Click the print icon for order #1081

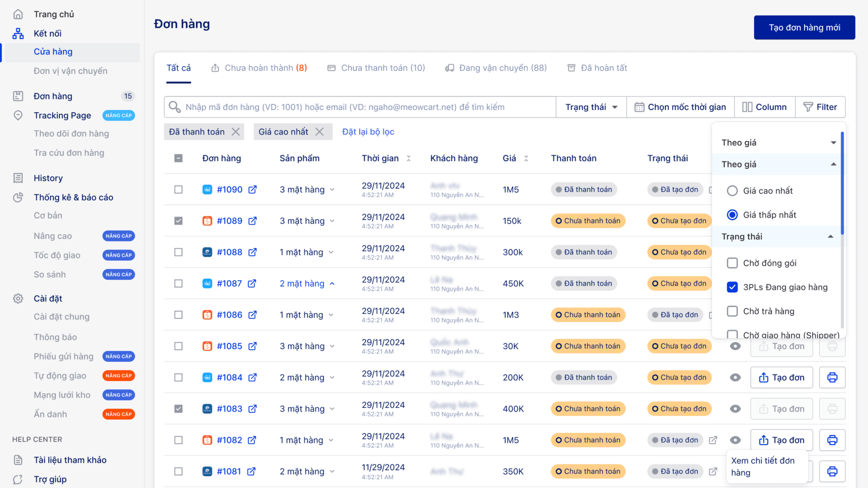pos(832,472)
